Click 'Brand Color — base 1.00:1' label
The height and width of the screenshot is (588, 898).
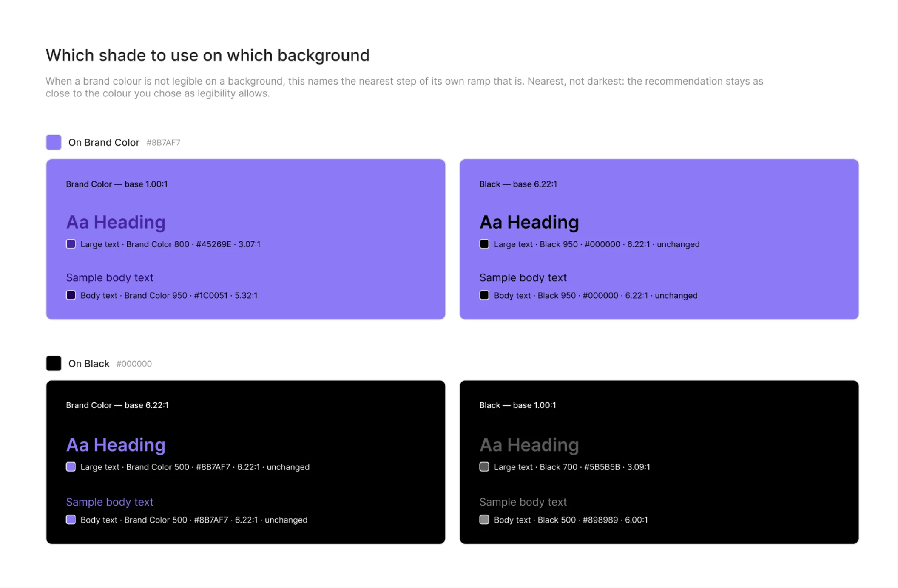coord(117,184)
